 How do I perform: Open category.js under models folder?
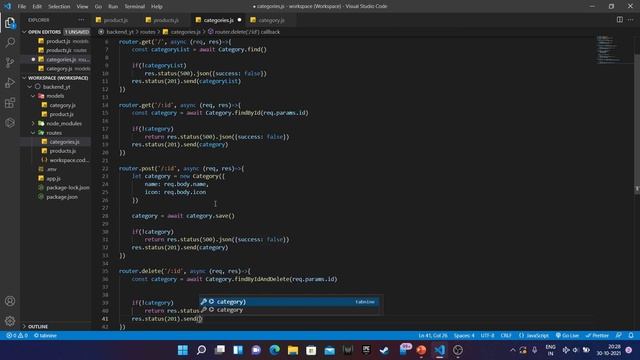coord(62,105)
